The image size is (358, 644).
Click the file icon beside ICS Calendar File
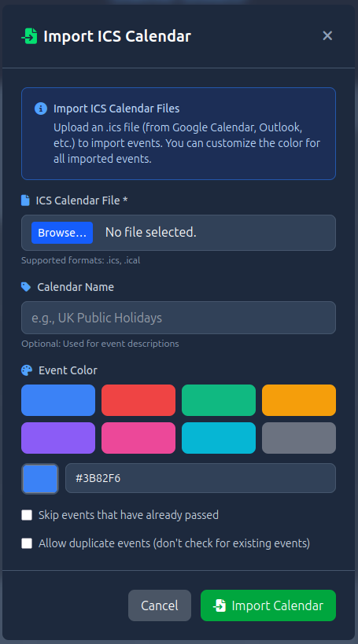(25, 201)
